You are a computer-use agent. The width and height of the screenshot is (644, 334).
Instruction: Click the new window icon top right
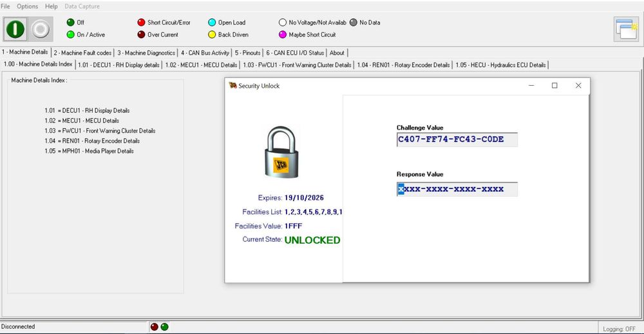click(627, 29)
